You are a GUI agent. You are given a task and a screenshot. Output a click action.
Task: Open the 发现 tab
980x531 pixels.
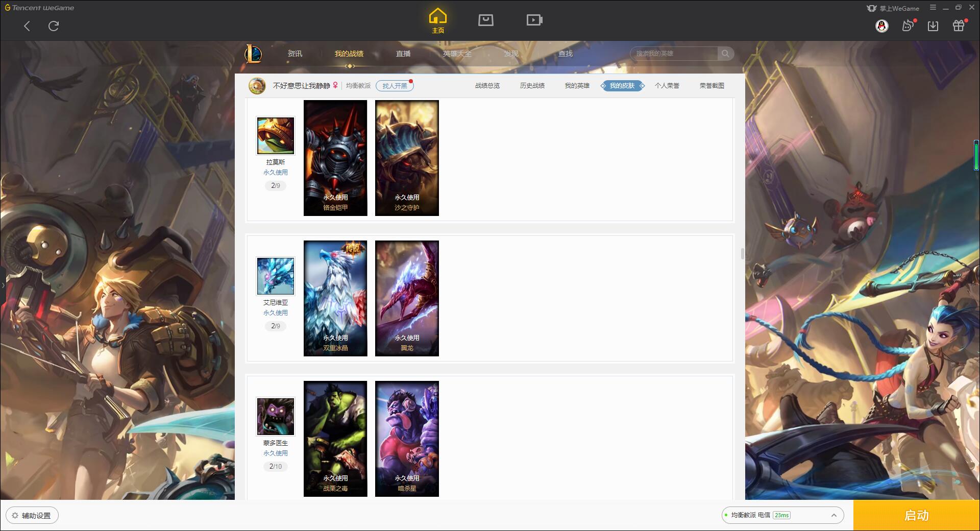click(511, 54)
